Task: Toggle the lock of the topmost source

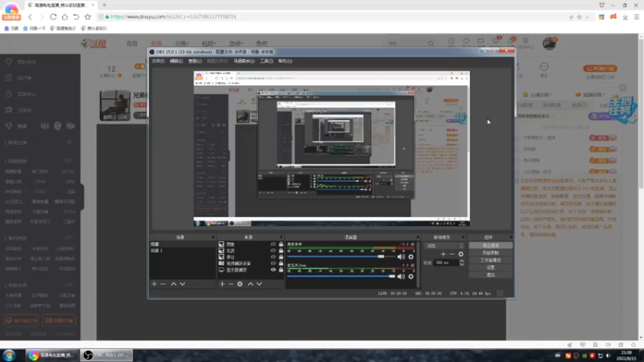Action: click(x=281, y=245)
